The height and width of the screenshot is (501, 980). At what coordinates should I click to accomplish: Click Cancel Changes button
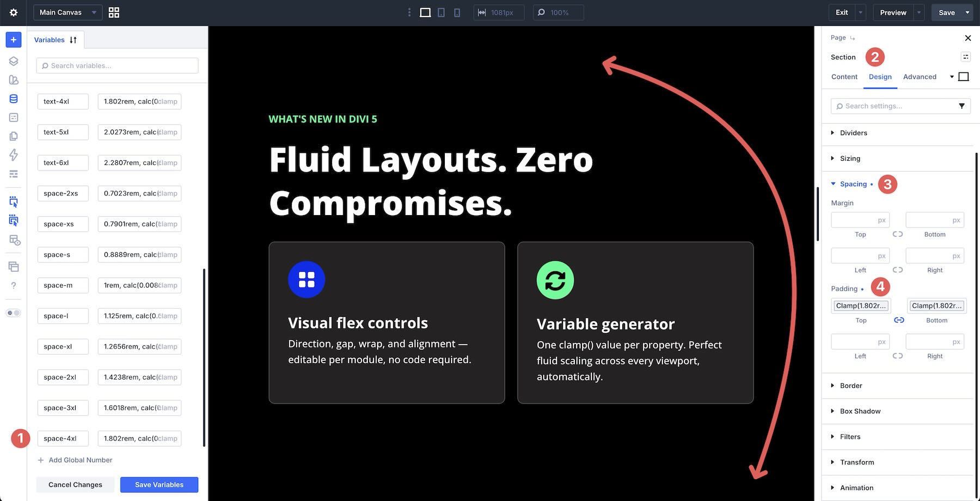(x=75, y=485)
